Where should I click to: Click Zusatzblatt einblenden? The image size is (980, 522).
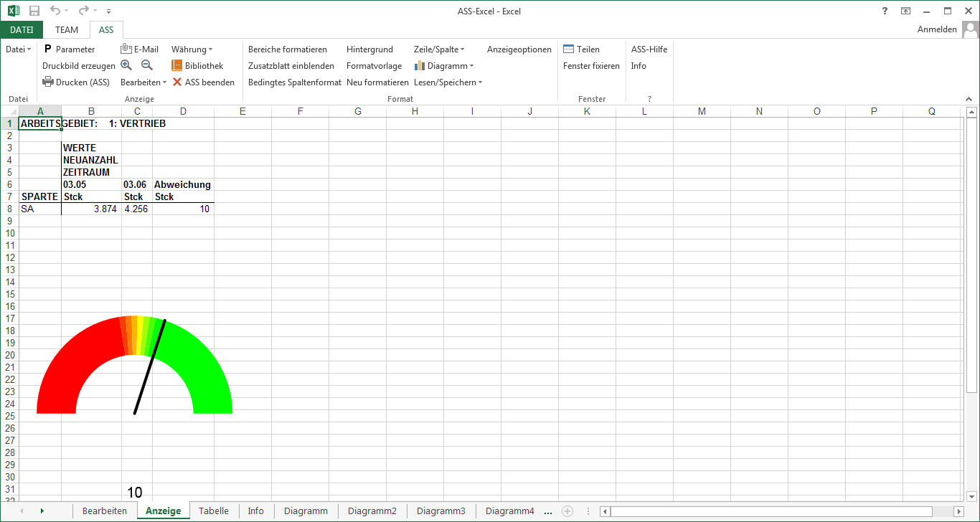pos(291,66)
